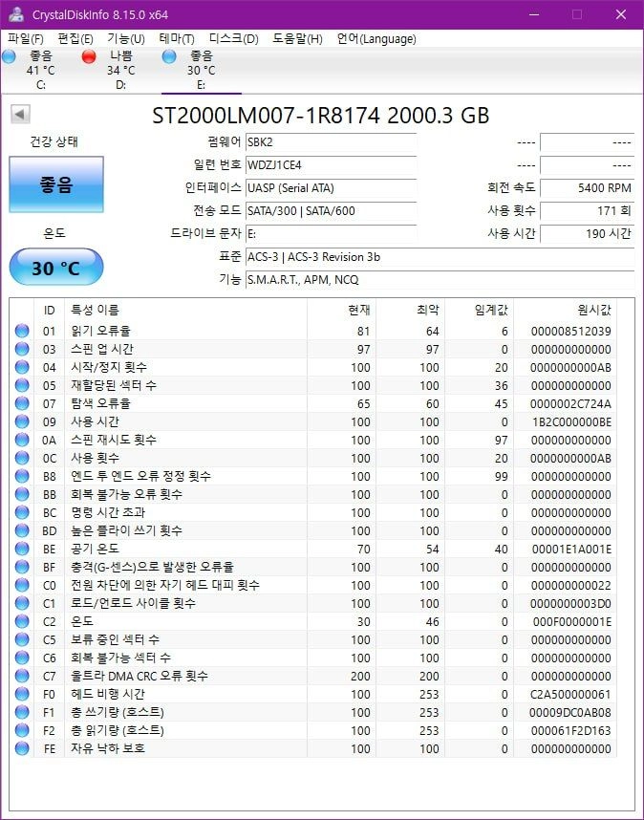The height and width of the screenshot is (820, 644).
Task: Select the blue status orb for drive C:
Action: (9, 56)
